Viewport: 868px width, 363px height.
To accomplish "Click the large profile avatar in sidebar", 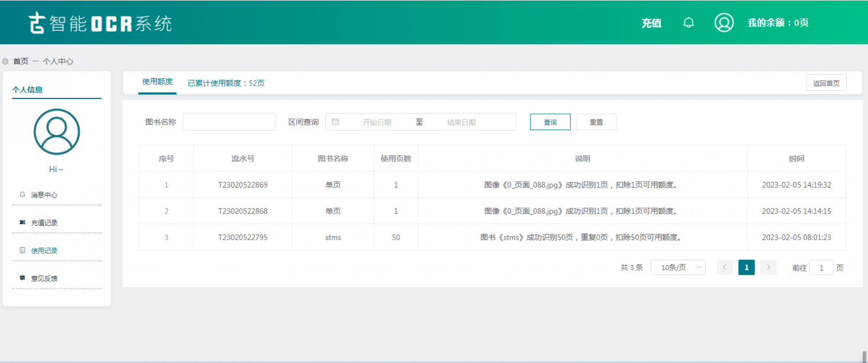I will pos(57,132).
